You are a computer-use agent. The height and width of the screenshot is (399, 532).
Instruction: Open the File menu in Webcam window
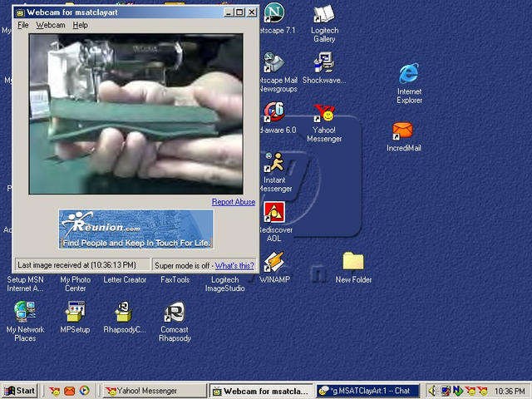[x=23, y=25]
